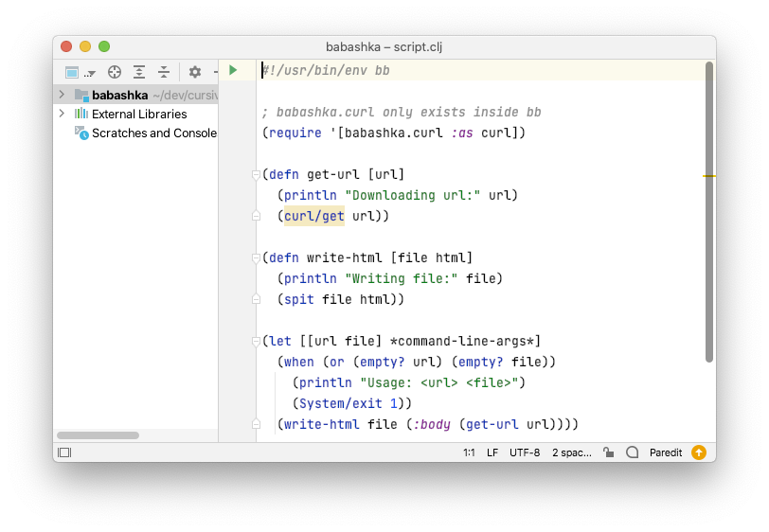Click the Collapse All icon
The height and width of the screenshot is (532, 769).
tap(164, 73)
